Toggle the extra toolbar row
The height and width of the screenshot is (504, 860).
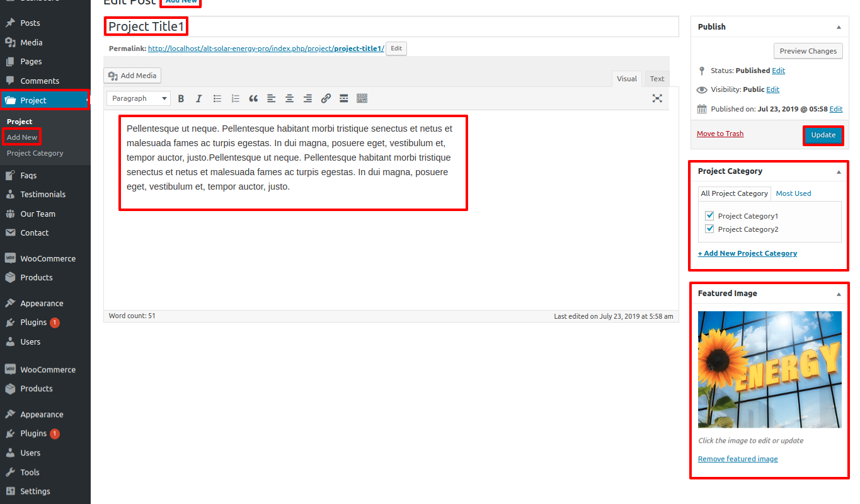tap(362, 98)
